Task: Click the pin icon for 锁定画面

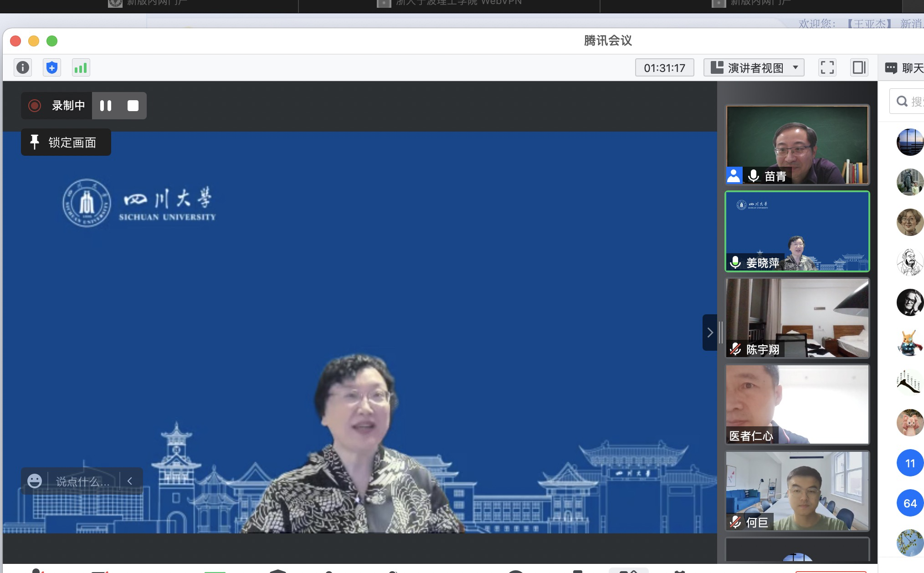Action: pyautogui.click(x=35, y=142)
